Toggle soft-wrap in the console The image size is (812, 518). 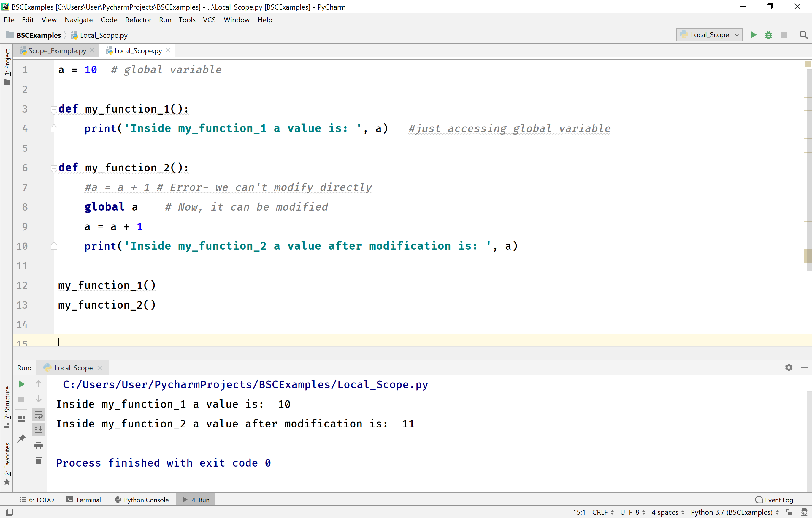coord(39,415)
